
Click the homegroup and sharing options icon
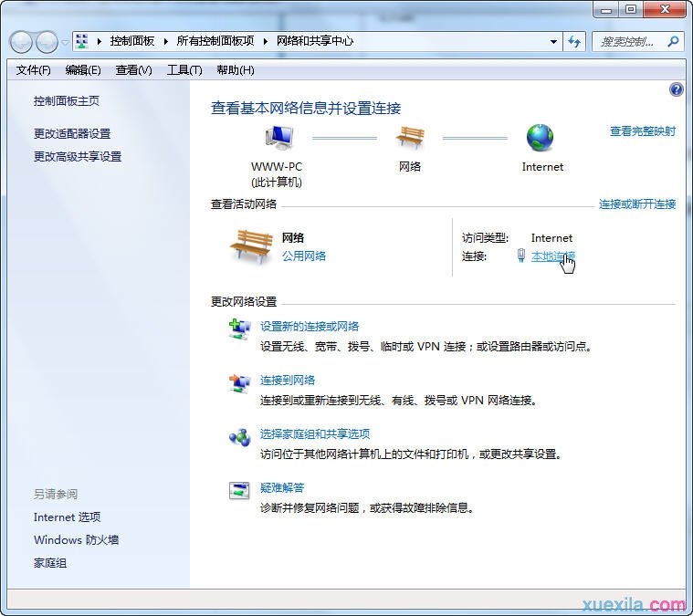pos(239,437)
